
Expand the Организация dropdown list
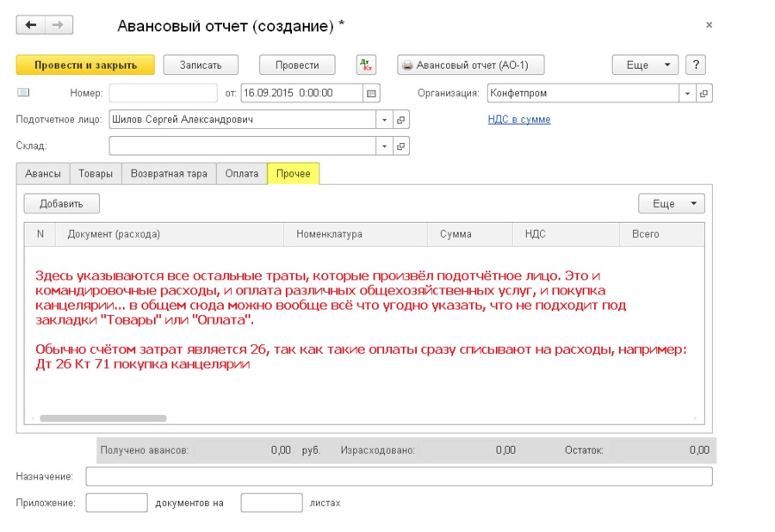click(x=687, y=93)
